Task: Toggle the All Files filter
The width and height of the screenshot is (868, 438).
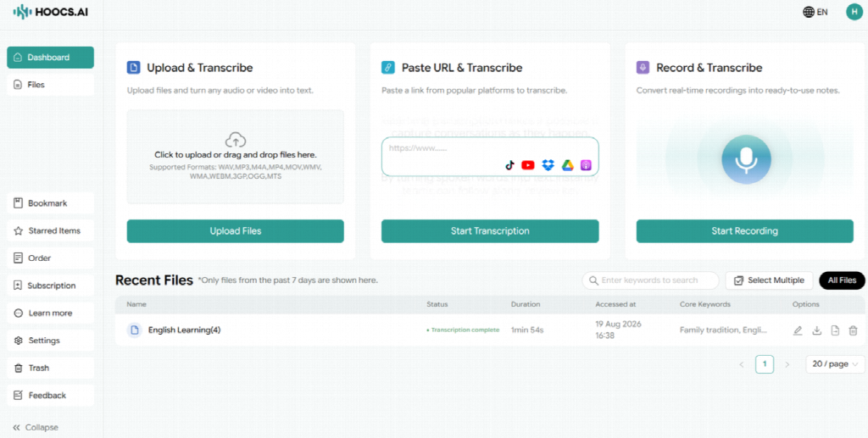Action: (x=842, y=280)
